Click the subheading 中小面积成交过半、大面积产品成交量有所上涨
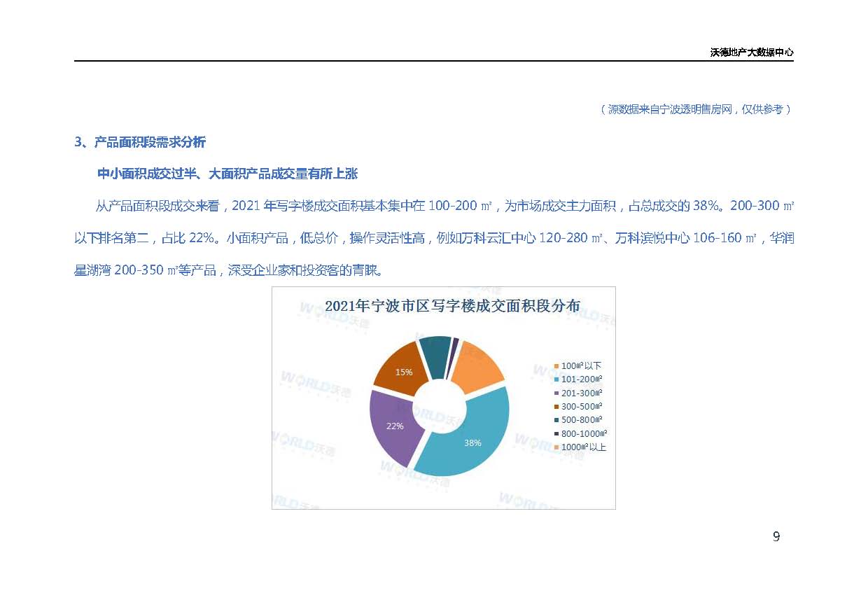Screen dimensions: 868x614 (227, 174)
